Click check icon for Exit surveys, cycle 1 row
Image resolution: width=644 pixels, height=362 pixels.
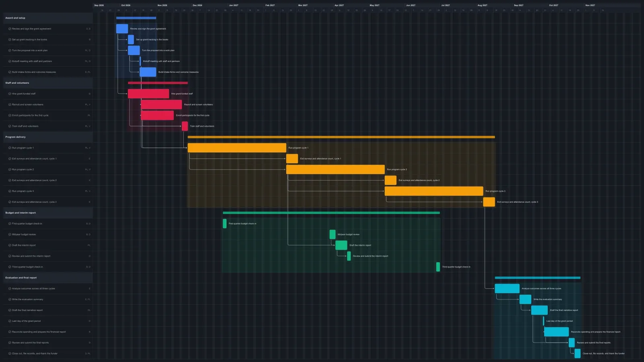10,159
